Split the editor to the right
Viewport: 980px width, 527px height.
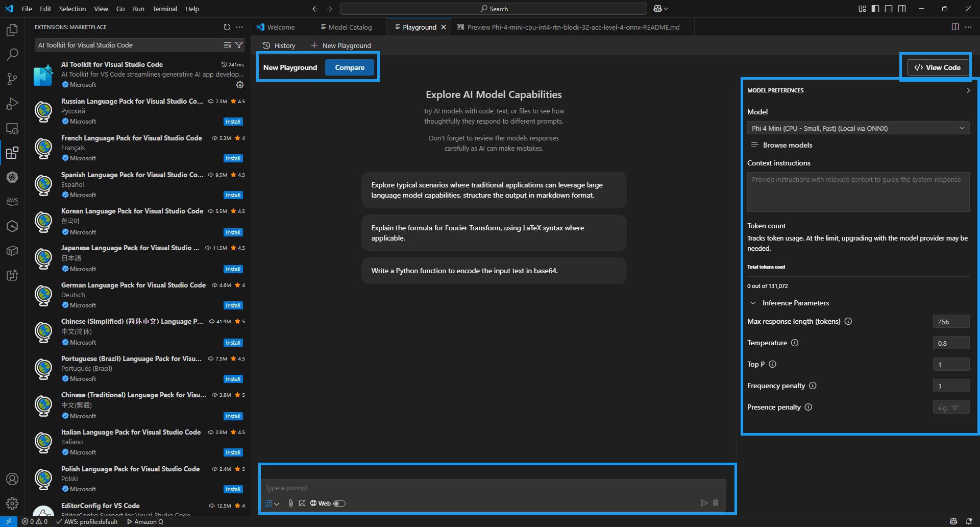point(955,27)
